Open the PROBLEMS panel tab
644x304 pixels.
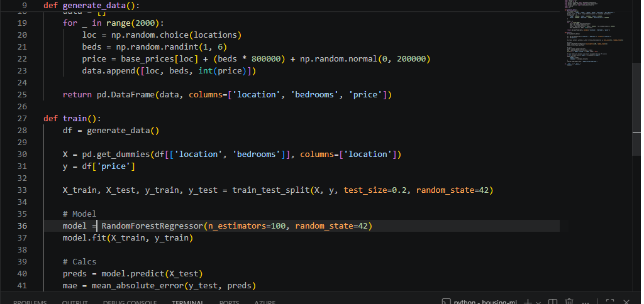pos(30,303)
